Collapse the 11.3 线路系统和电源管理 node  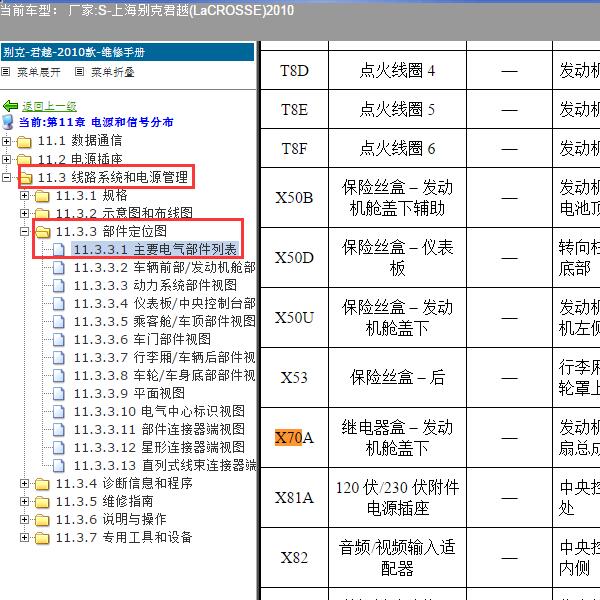tap(6, 177)
